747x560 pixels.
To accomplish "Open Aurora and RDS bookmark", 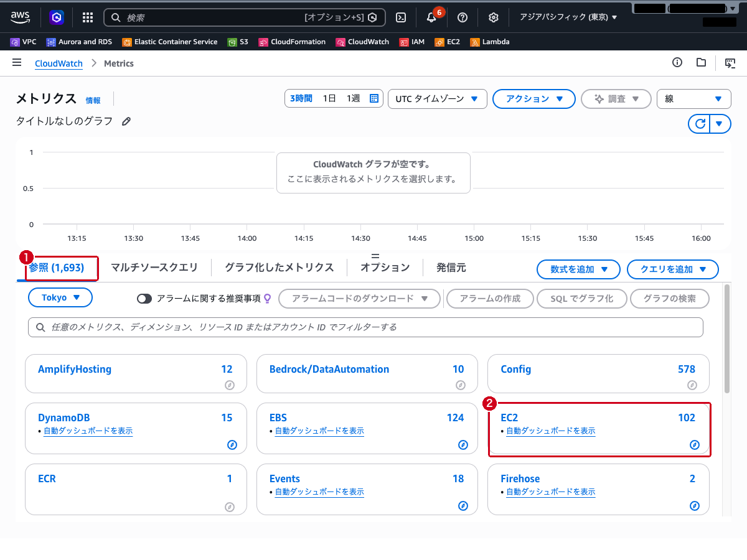I will coord(79,42).
